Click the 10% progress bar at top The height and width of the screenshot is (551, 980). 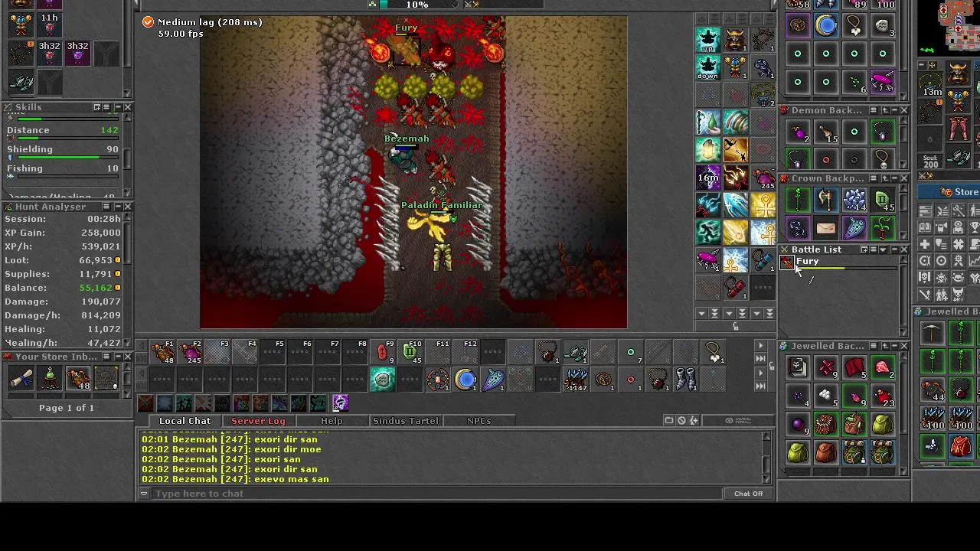coord(417,5)
